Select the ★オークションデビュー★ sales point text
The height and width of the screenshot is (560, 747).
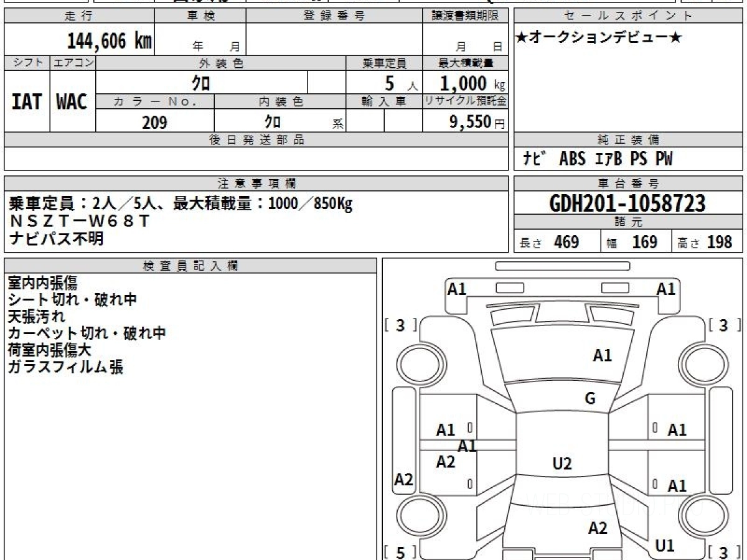tap(599, 38)
